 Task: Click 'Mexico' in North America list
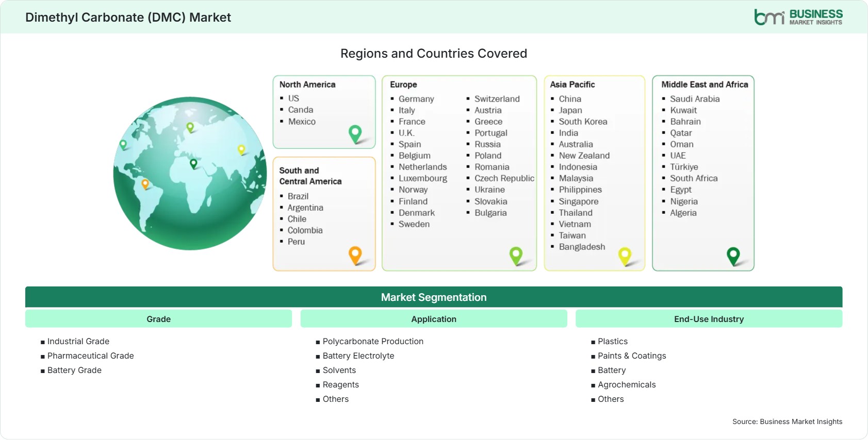(302, 122)
